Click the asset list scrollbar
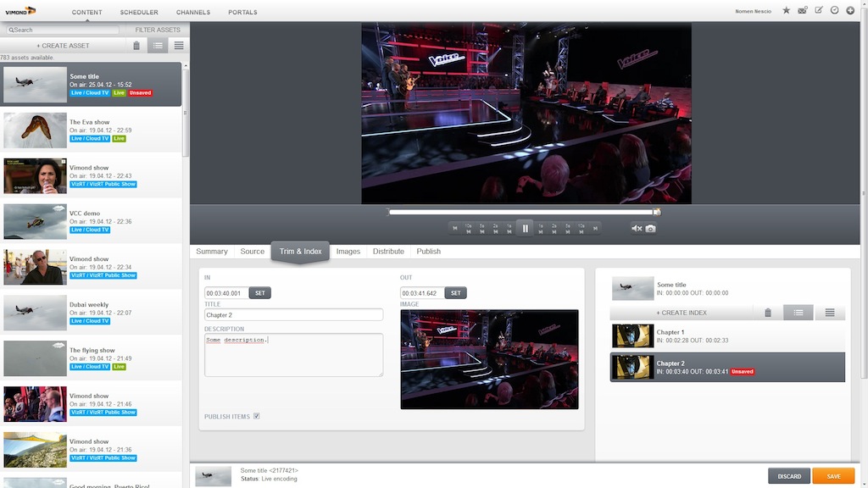The width and height of the screenshot is (868, 488). [x=186, y=114]
